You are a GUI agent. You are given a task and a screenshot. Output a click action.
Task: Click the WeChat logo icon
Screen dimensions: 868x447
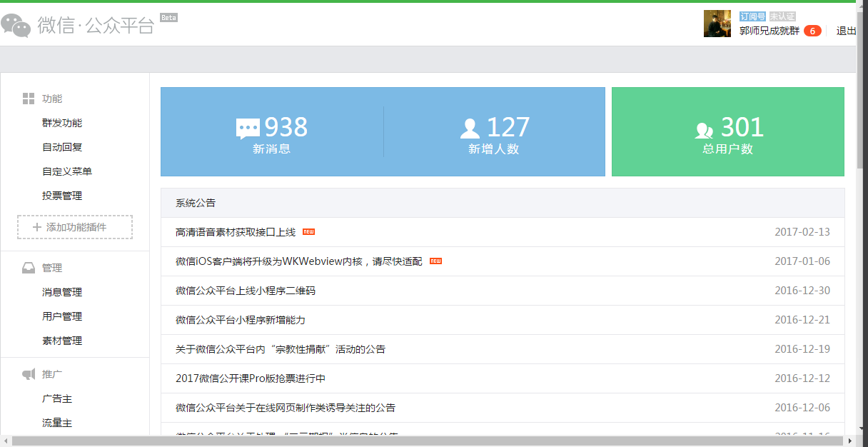(x=16, y=25)
